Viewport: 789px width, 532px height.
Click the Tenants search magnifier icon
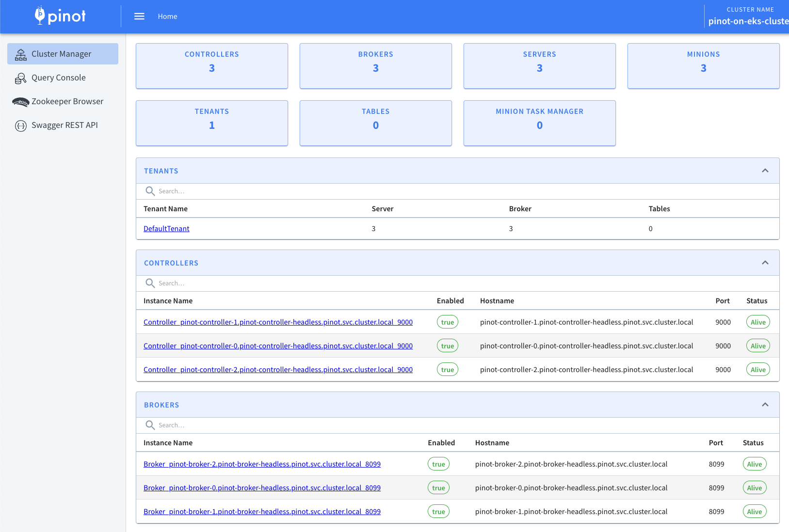coord(150,191)
